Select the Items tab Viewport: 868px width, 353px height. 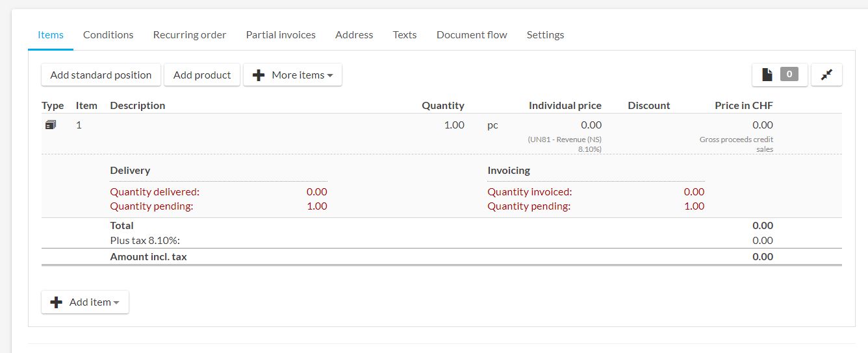(51, 35)
